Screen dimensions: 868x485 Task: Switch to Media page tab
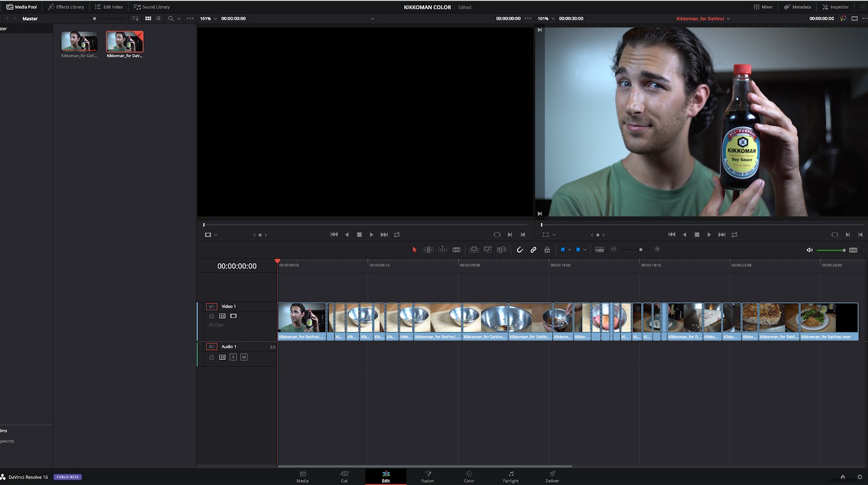click(303, 477)
